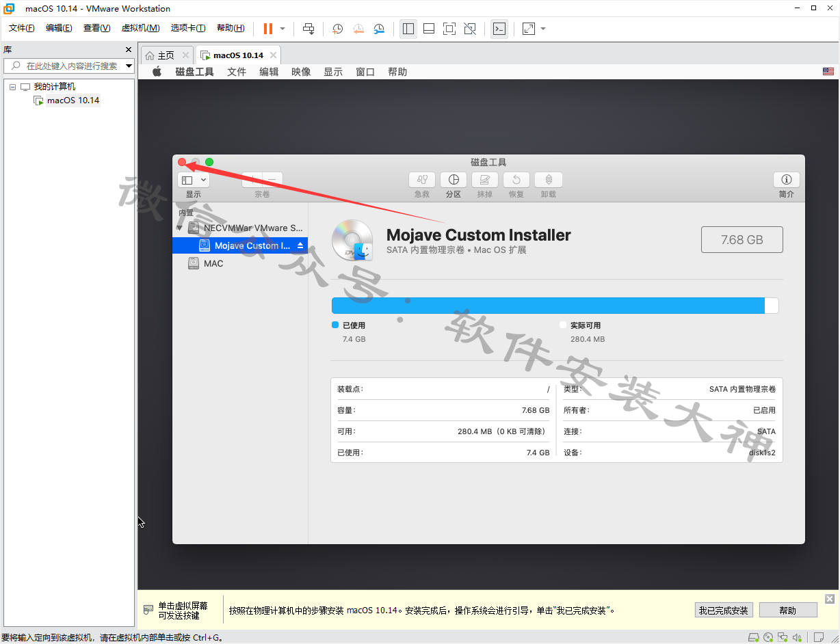
Task: Select Mojave Custom Installer in sidebar
Action: tap(240, 245)
